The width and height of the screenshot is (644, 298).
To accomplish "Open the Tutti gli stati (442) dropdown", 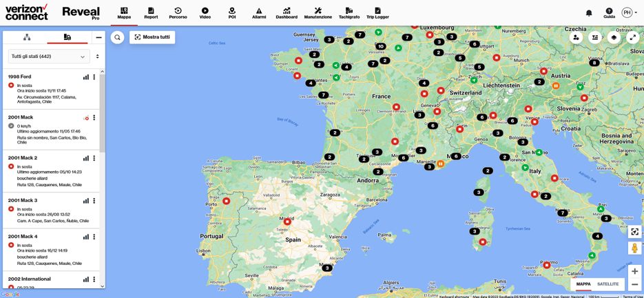I will pos(49,57).
